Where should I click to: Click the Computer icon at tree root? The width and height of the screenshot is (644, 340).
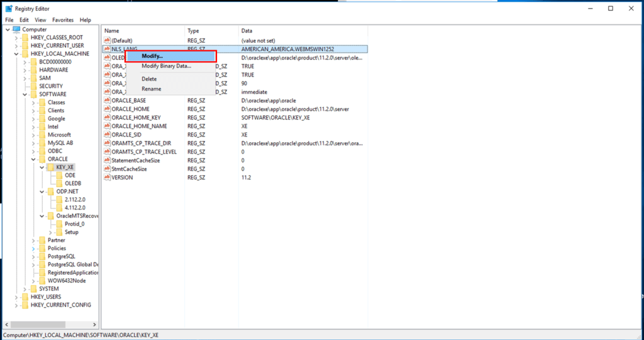pos(16,29)
